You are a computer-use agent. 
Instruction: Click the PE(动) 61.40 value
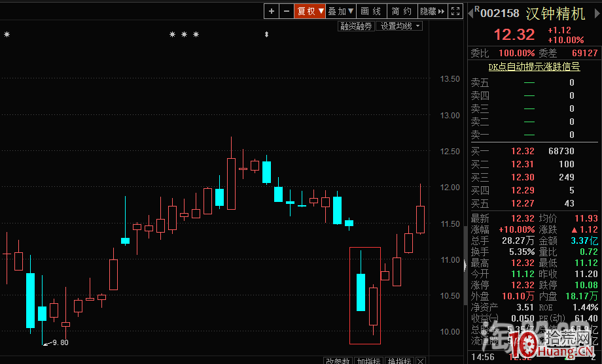586,318
